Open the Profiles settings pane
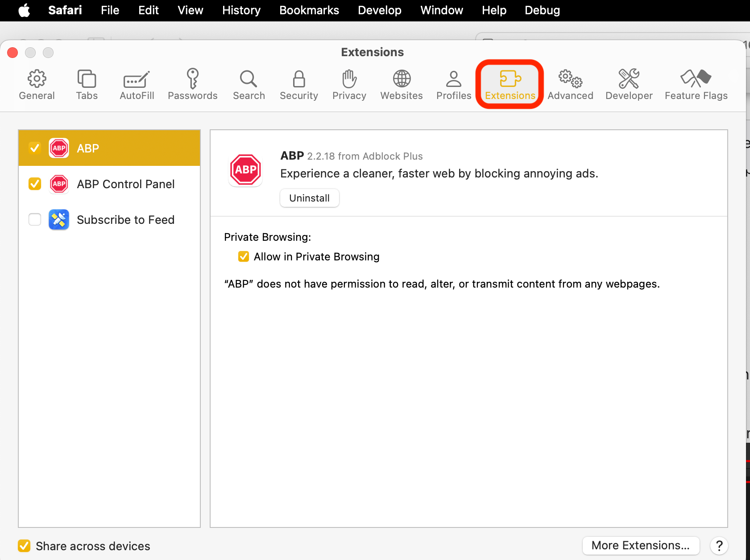This screenshot has width=750, height=560. [x=453, y=85]
